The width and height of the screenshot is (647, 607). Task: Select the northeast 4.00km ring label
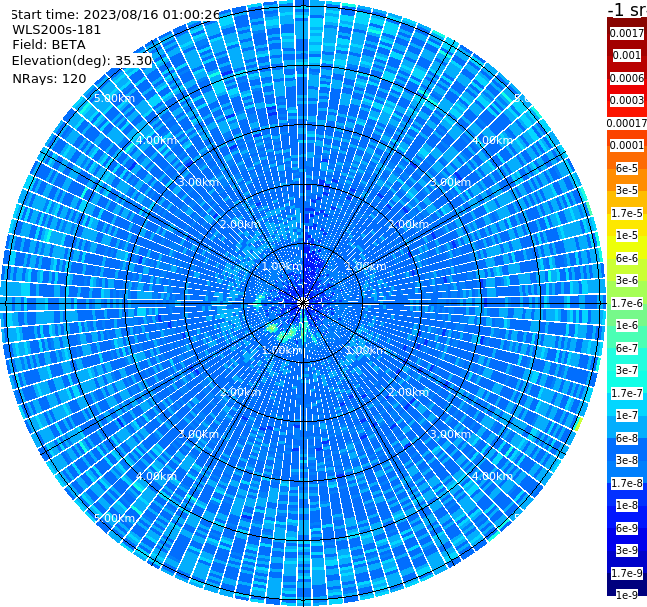pyautogui.click(x=493, y=140)
